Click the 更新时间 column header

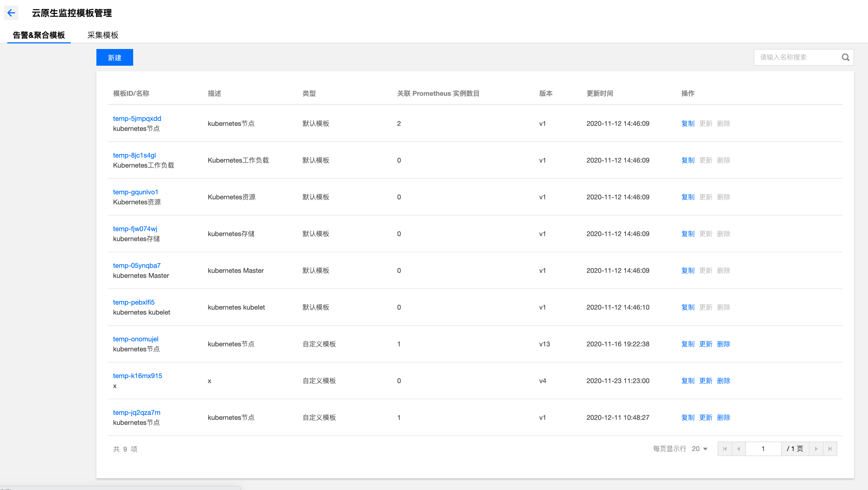click(600, 93)
